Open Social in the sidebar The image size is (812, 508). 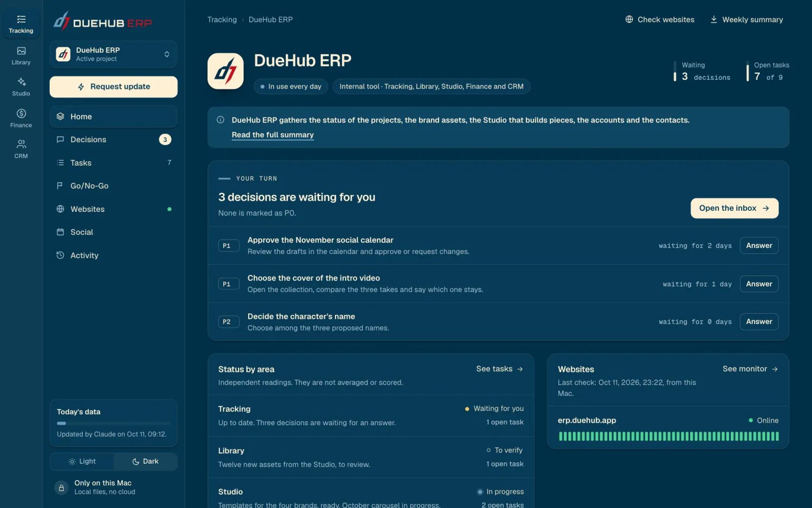tap(114, 232)
